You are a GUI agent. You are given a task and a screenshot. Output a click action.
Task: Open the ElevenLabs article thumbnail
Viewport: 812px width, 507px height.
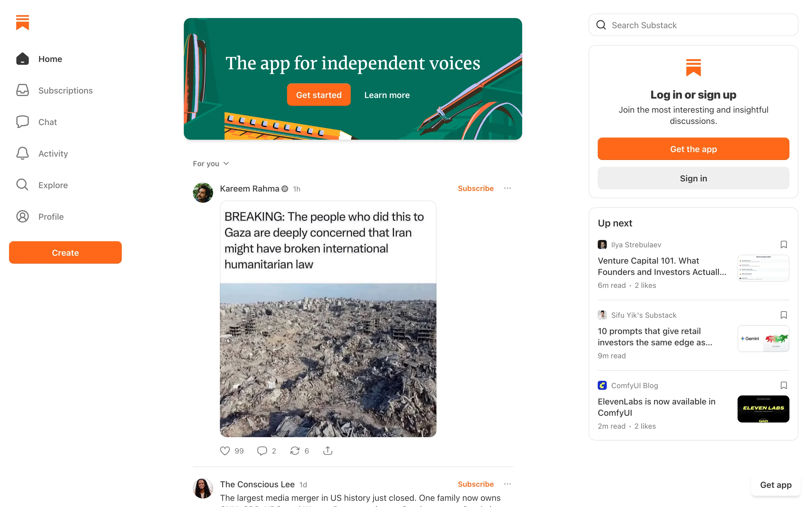click(763, 409)
